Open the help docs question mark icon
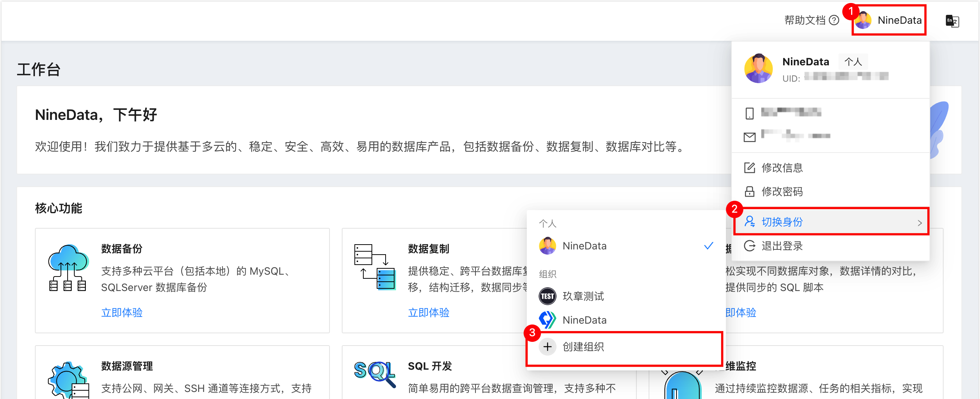This screenshot has height=399, width=980. (x=834, y=20)
